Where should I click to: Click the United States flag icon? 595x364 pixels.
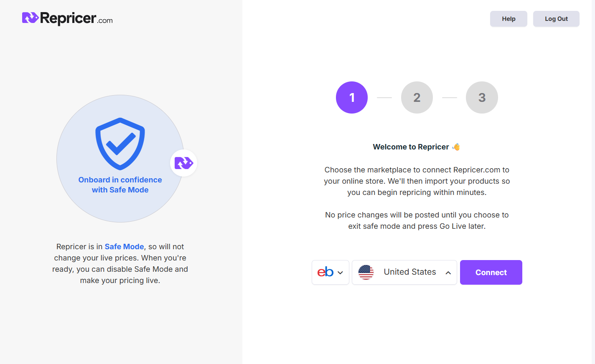click(366, 272)
